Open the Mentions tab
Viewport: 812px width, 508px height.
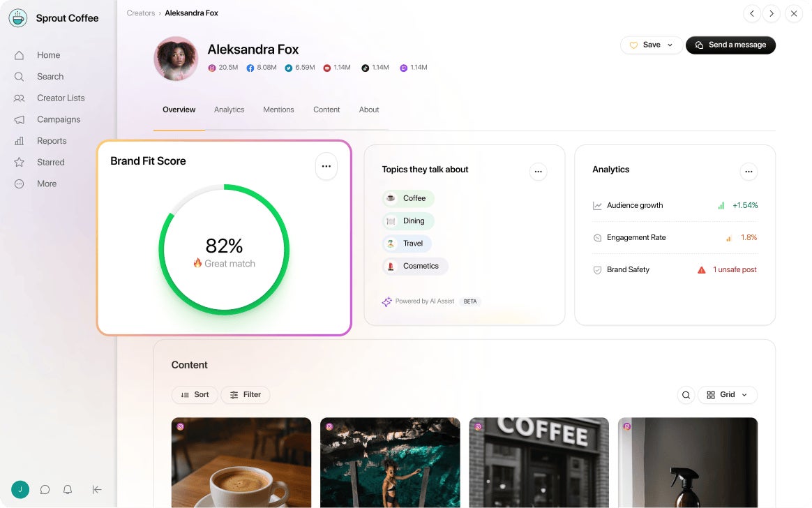click(278, 110)
